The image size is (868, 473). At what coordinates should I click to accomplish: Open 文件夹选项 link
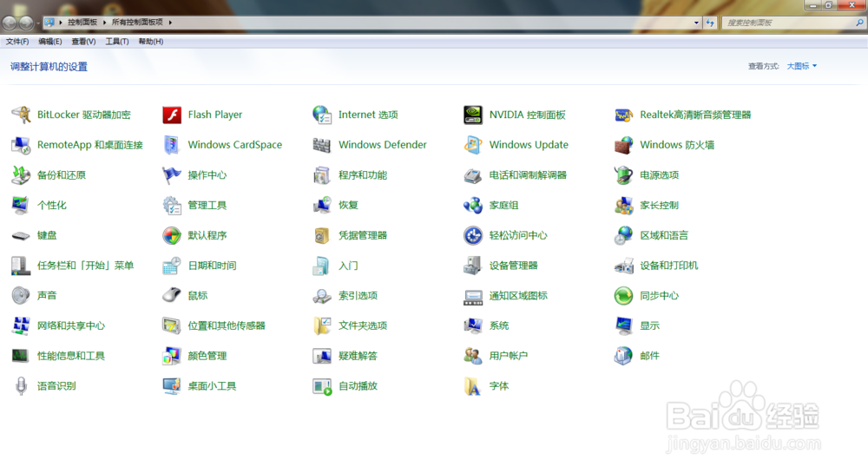[x=363, y=325]
